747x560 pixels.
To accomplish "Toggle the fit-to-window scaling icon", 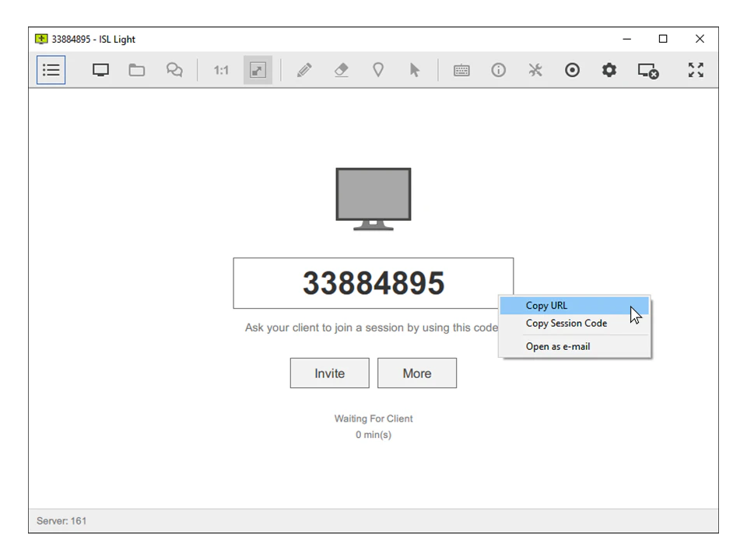I will coord(258,70).
